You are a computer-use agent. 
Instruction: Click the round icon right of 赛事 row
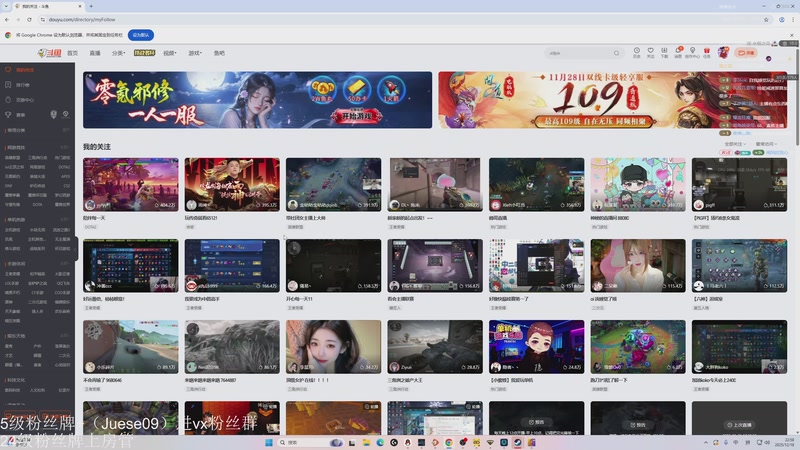[x=66, y=114]
